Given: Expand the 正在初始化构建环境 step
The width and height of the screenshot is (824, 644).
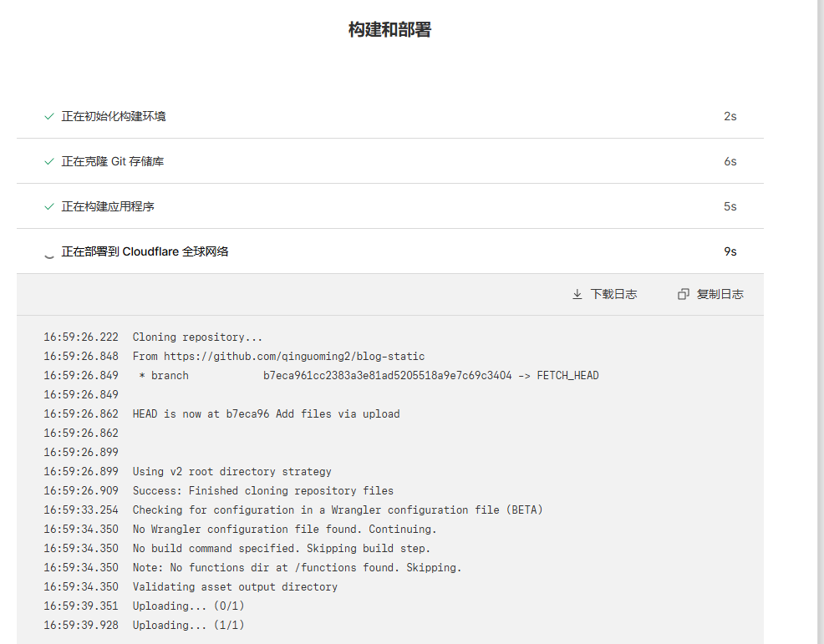Looking at the screenshot, I should [113, 116].
